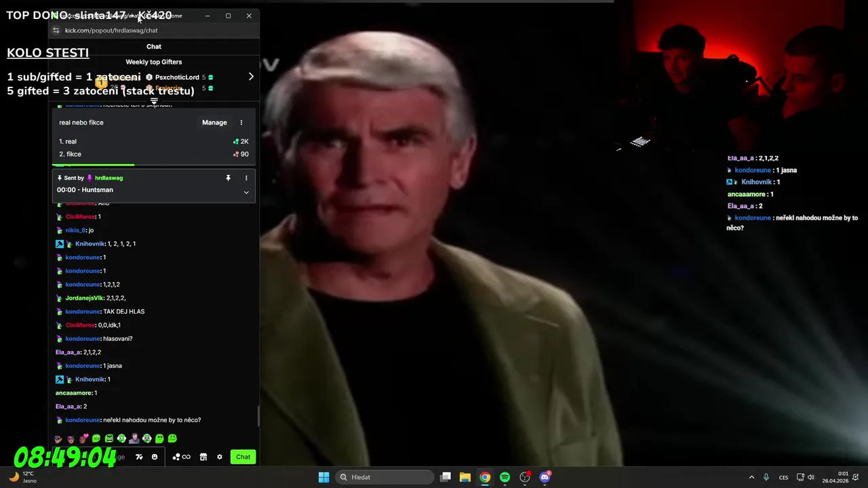868x488 pixels.
Task: Open chat settings gear
Action: point(220,457)
